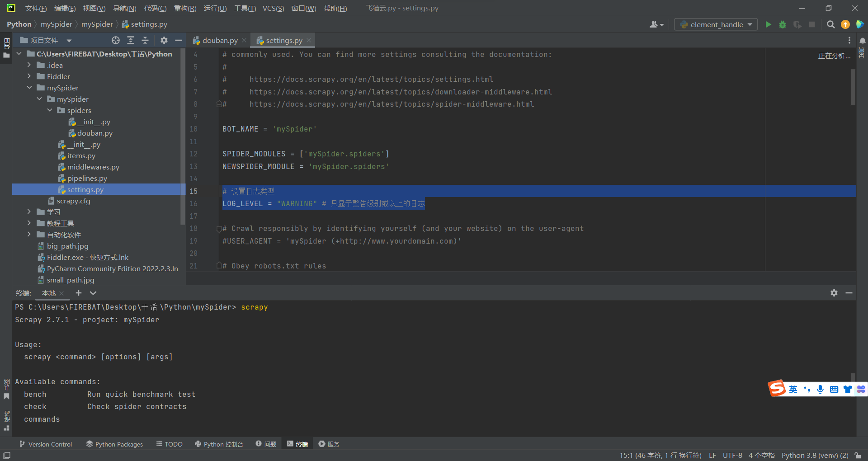Open terminal panel settings gear
Image resolution: width=868 pixels, height=461 pixels.
pyautogui.click(x=834, y=293)
